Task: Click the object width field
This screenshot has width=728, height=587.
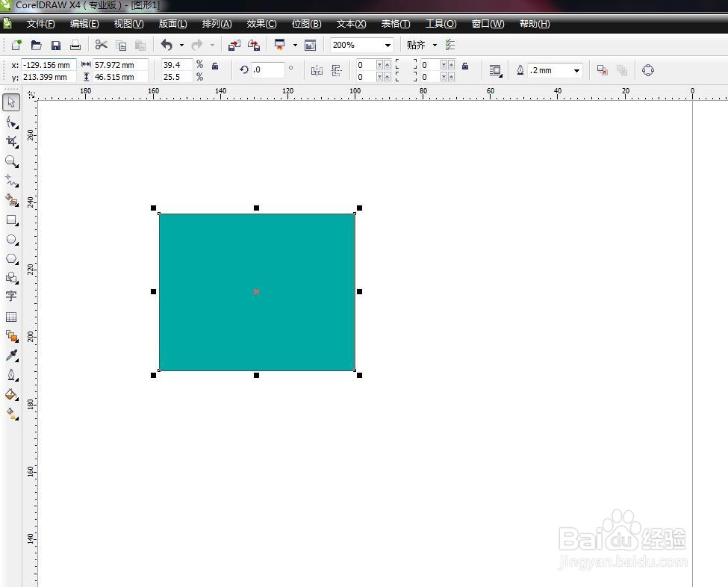Action: click(120, 65)
